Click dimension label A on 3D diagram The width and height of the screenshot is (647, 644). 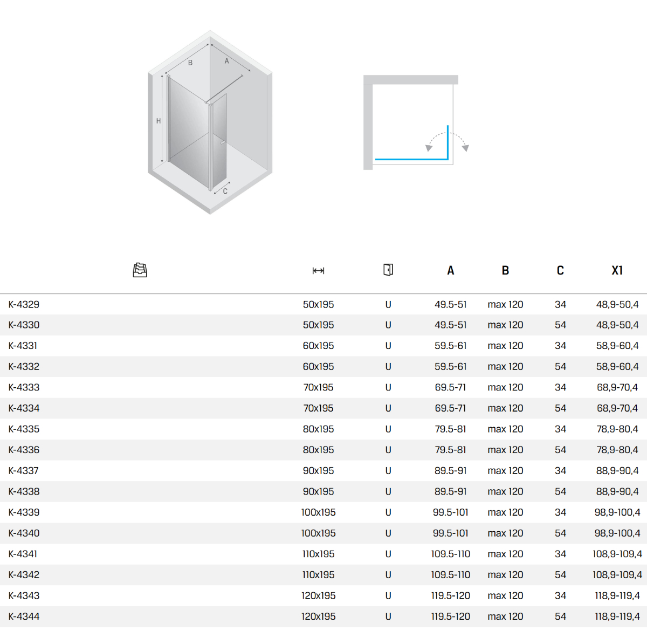[x=227, y=61]
